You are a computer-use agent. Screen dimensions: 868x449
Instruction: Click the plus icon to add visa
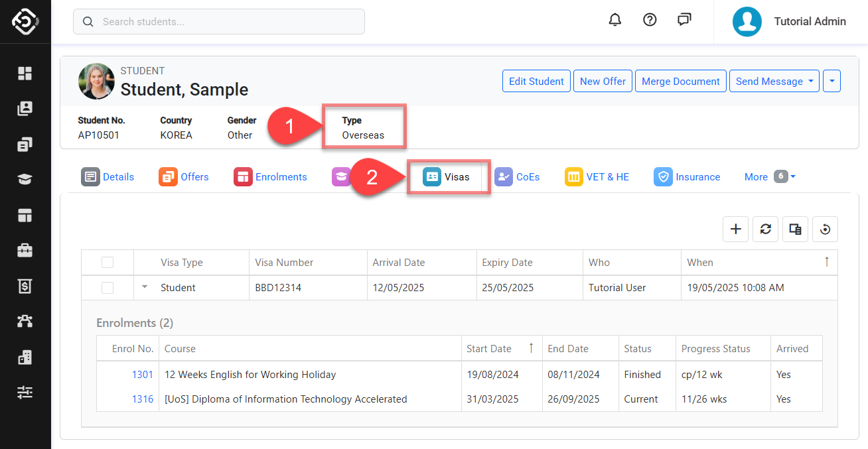(735, 229)
